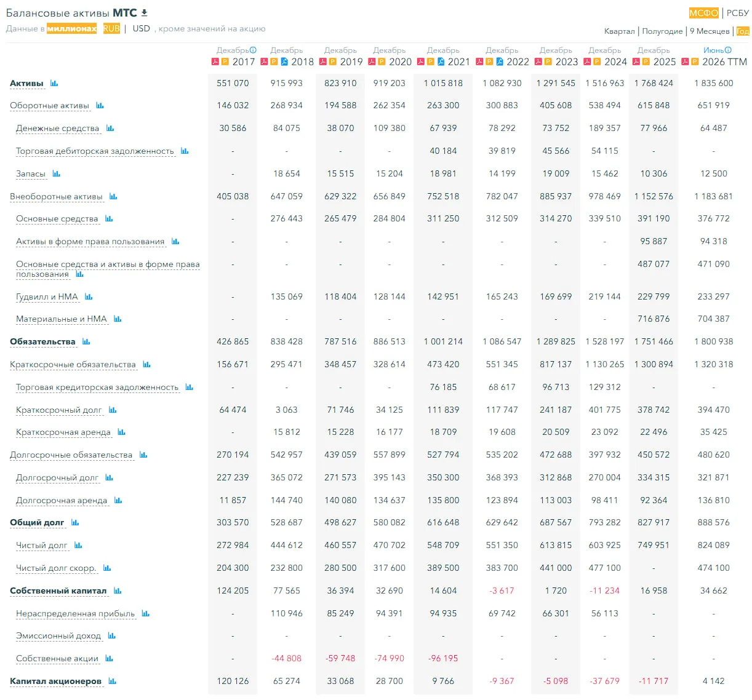Click the Собственные акции value -96 195
The width and height of the screenshot is (752, 700).
click(443, 658)
